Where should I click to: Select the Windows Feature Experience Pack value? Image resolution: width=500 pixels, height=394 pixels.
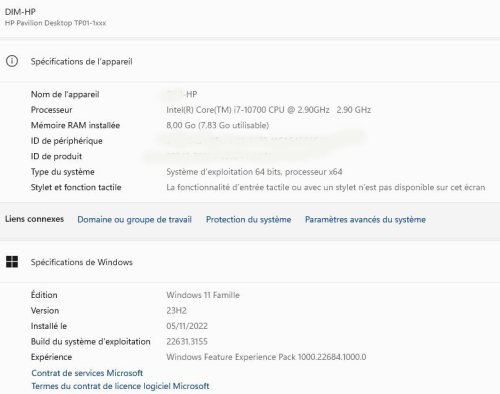(266, 357)
